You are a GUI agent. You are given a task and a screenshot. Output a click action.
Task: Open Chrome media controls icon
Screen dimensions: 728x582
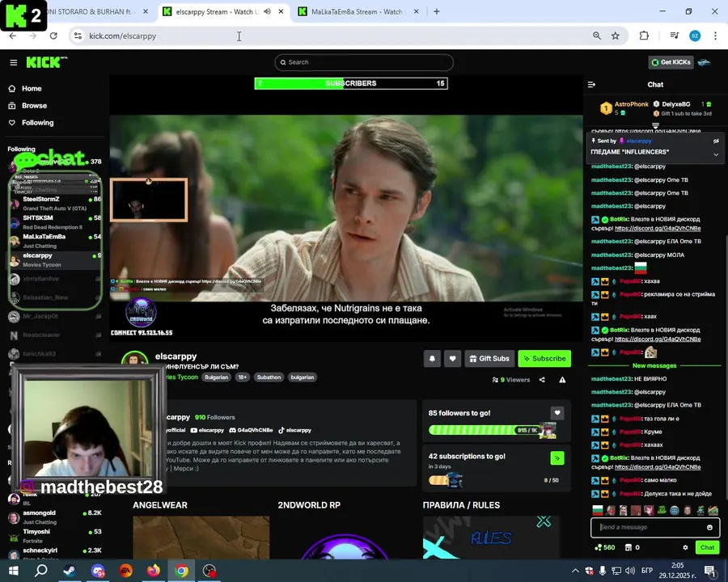675,36
